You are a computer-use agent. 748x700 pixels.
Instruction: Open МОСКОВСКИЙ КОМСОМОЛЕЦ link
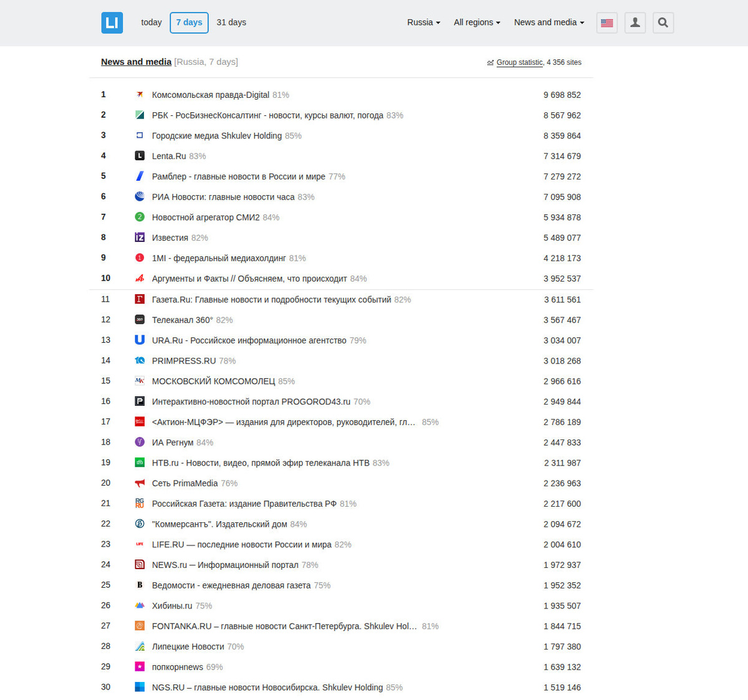213,381
